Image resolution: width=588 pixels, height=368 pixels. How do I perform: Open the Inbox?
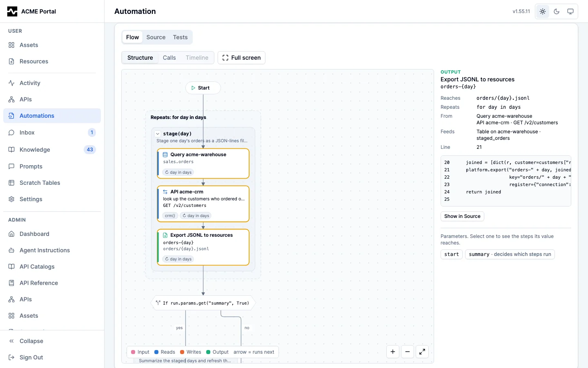point(52,132)
